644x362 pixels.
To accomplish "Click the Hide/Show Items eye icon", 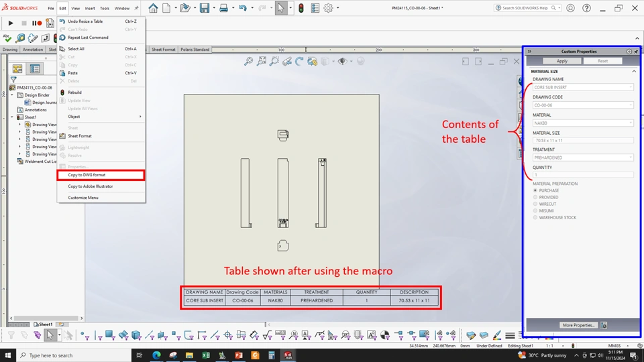I will click(342, 62).
